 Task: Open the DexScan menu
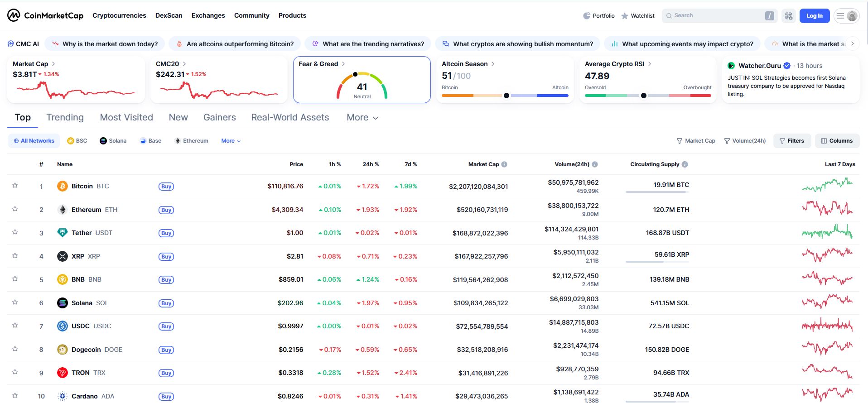(169, 15)
